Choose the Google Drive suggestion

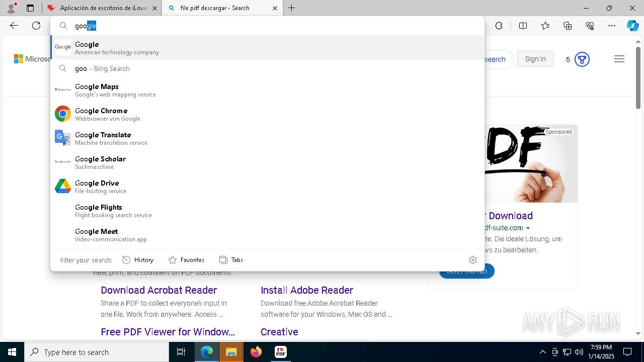(267, 187)
